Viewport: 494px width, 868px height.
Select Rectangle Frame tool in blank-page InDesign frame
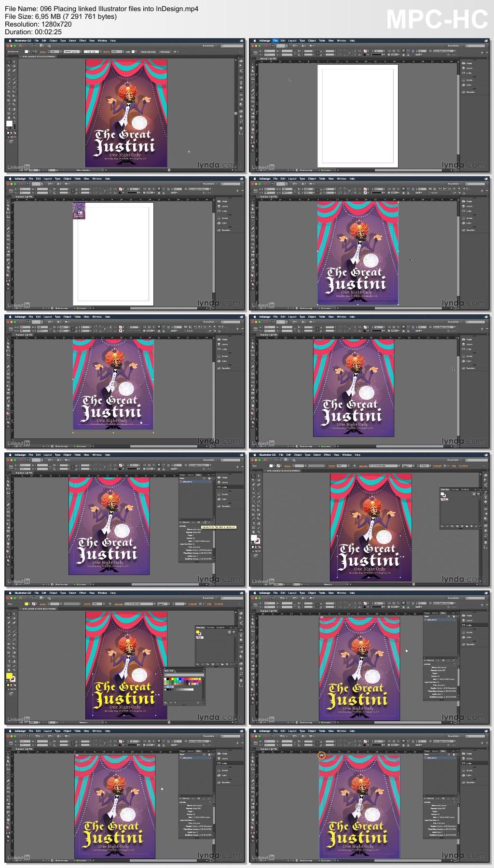click(253, 98)
